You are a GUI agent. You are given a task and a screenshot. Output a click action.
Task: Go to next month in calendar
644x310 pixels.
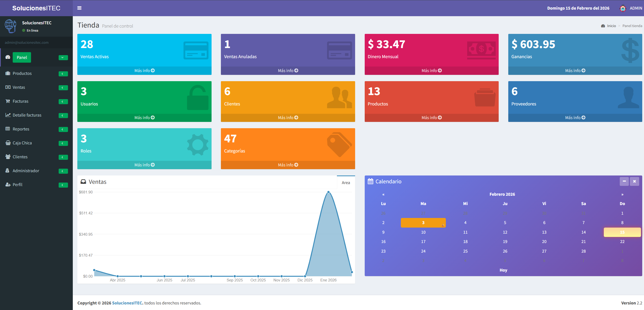622,194
